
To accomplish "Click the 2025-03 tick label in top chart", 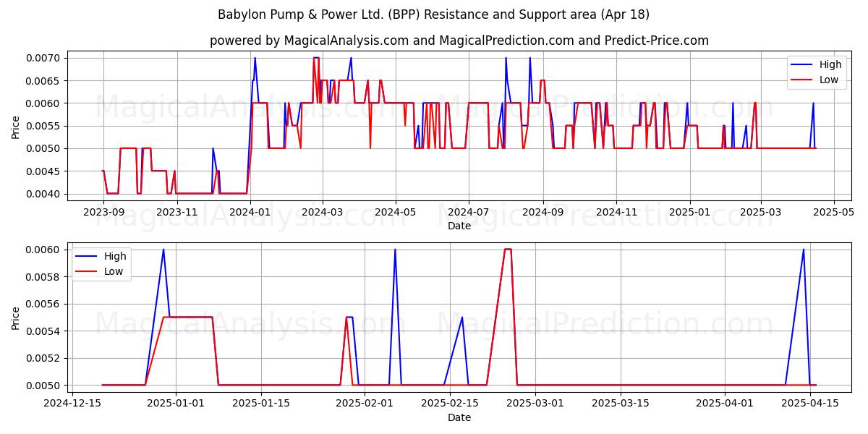I will (761, 212).
